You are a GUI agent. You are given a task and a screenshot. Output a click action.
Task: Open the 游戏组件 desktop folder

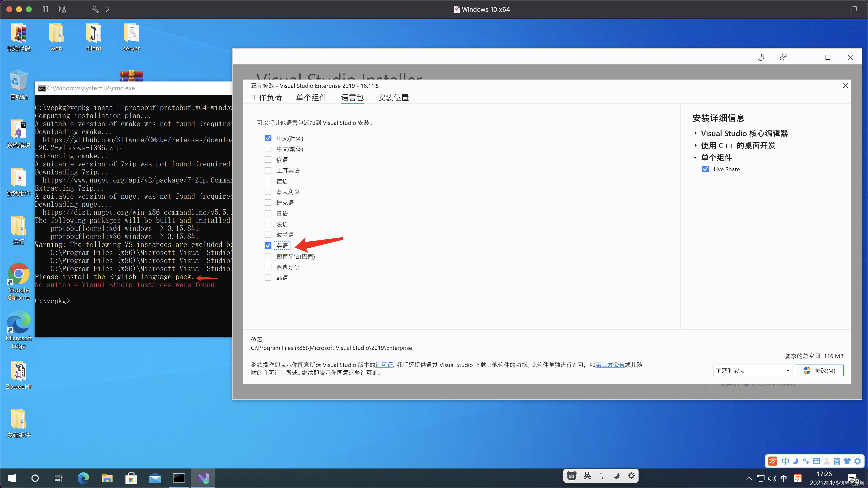[x=19, y=182]
